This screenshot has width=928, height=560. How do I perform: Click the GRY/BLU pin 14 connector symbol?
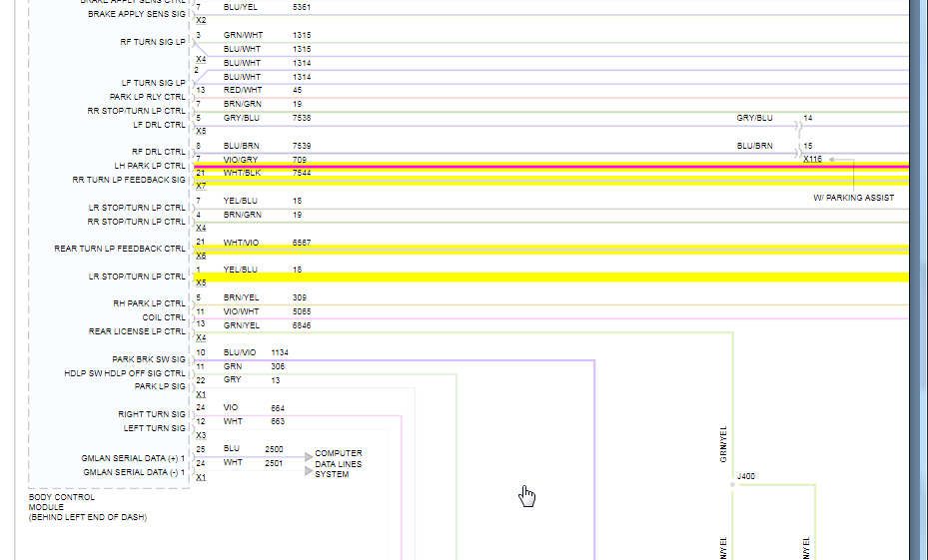[798, 126]
